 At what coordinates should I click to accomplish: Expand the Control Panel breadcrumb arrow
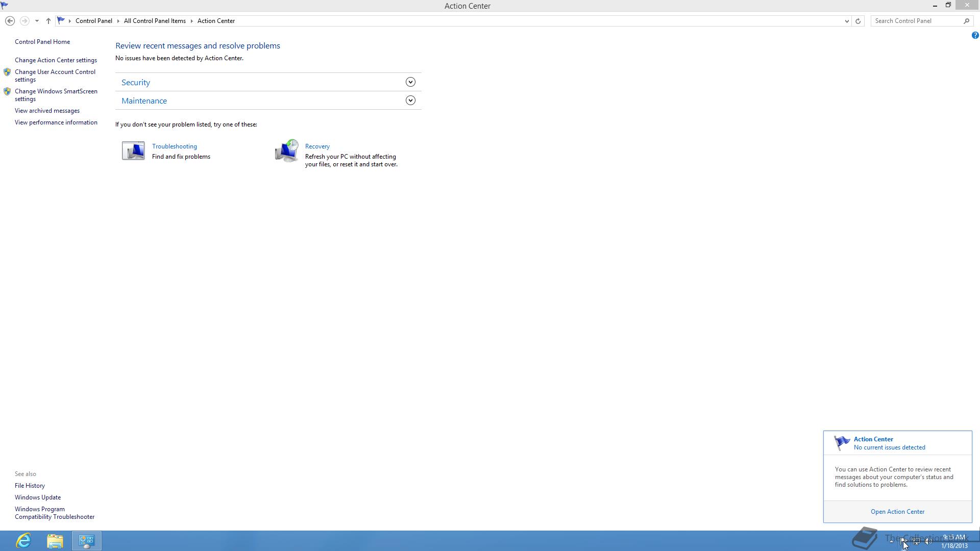point(118,21)
